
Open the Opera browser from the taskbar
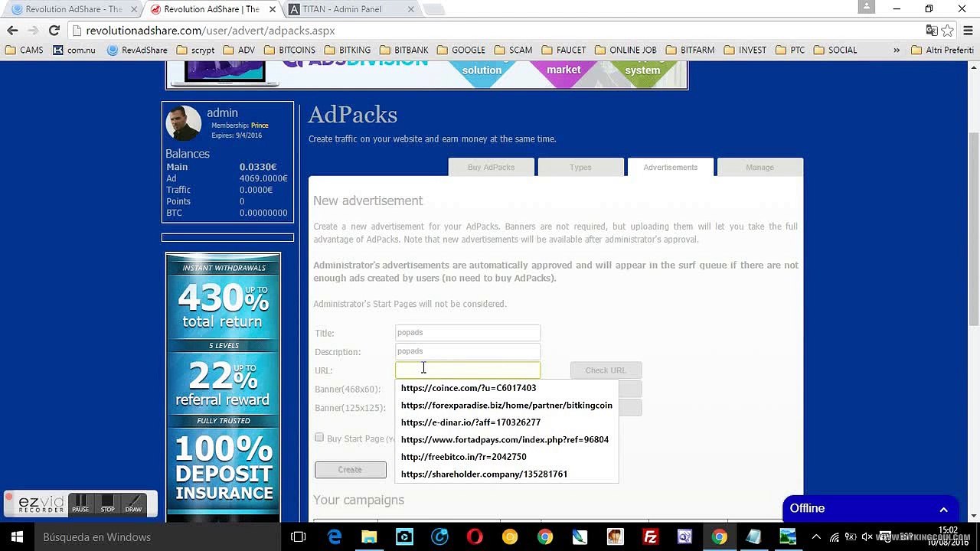475,536
